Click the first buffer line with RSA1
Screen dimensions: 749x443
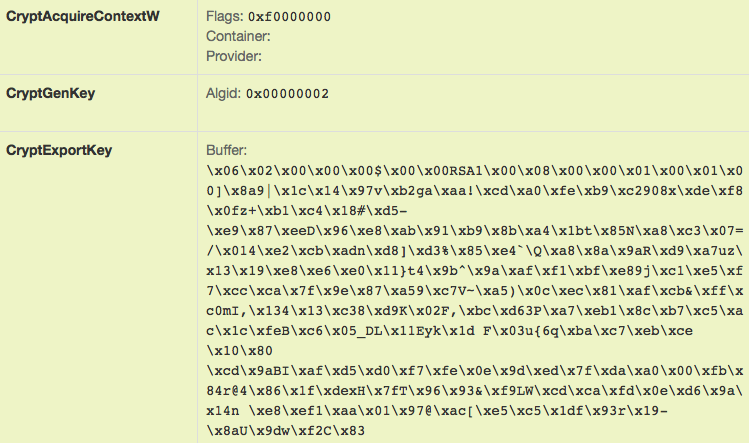[474, 171]
